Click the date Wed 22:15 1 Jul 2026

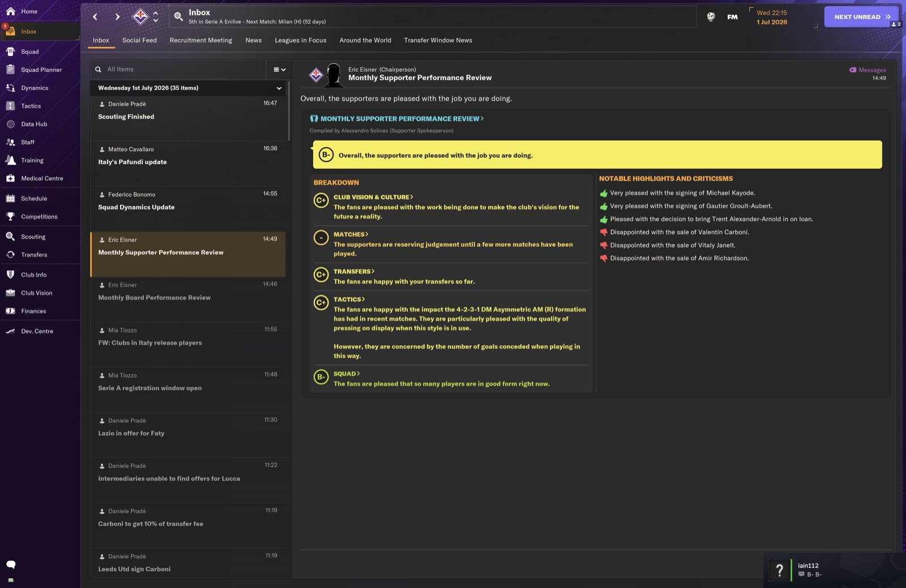point(772,18)
